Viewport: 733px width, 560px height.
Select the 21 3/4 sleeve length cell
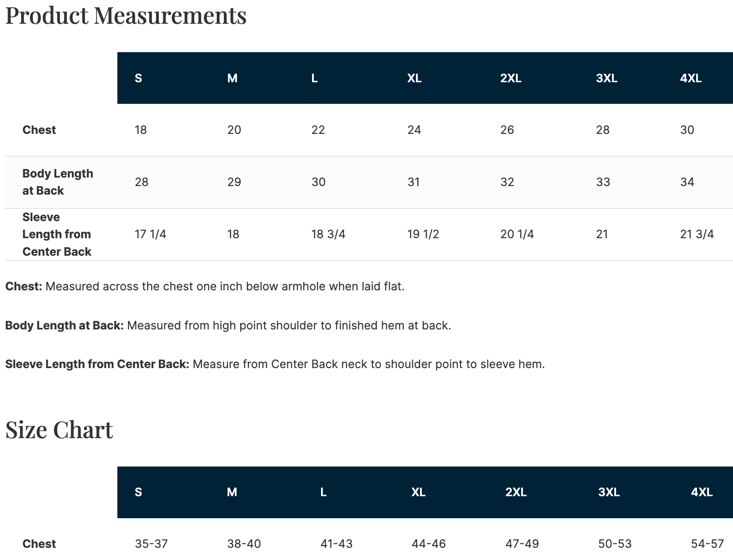pyautogui.click(x=697, y=234)
